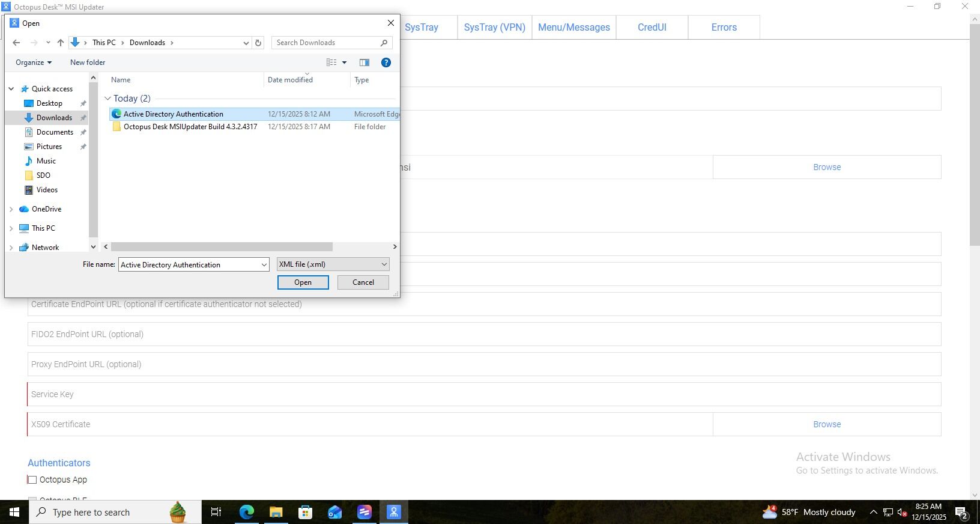980x524 pixels.
Task: Click the search magnifier in Search Downloads
Action: click(384, 43)
